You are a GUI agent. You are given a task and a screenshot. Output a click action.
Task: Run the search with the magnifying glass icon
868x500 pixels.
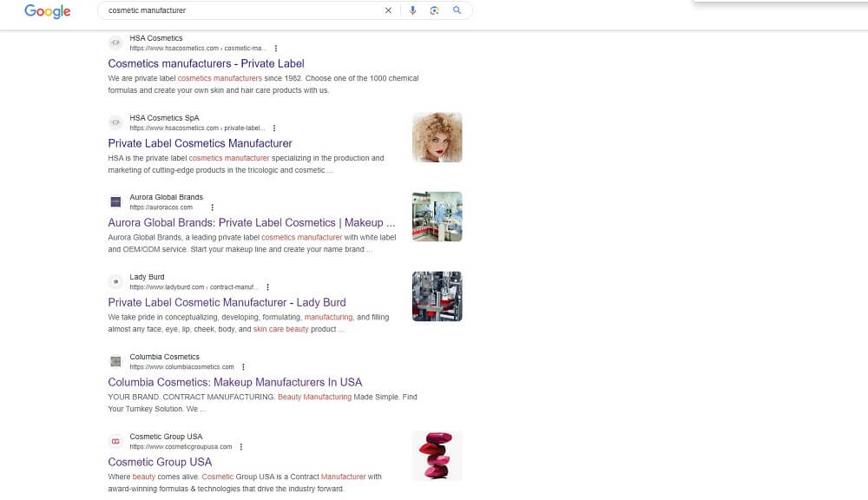click(457, 10)
